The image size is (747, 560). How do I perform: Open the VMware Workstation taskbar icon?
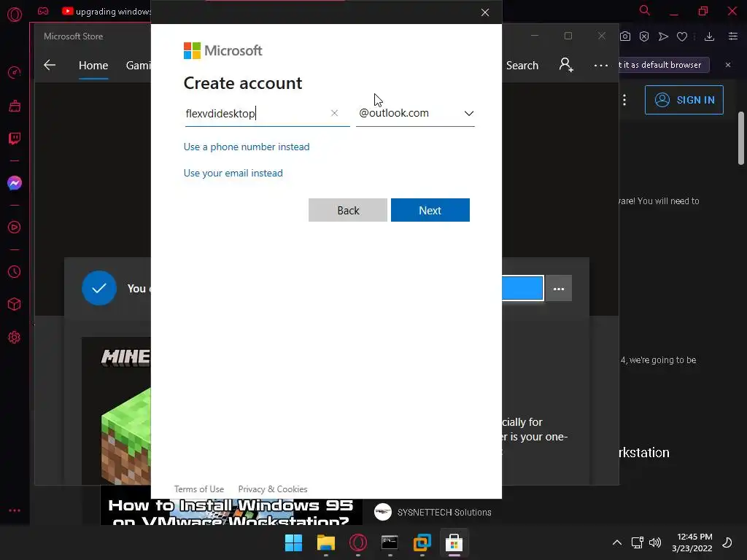pyautogui.click(x=422, y=542)
